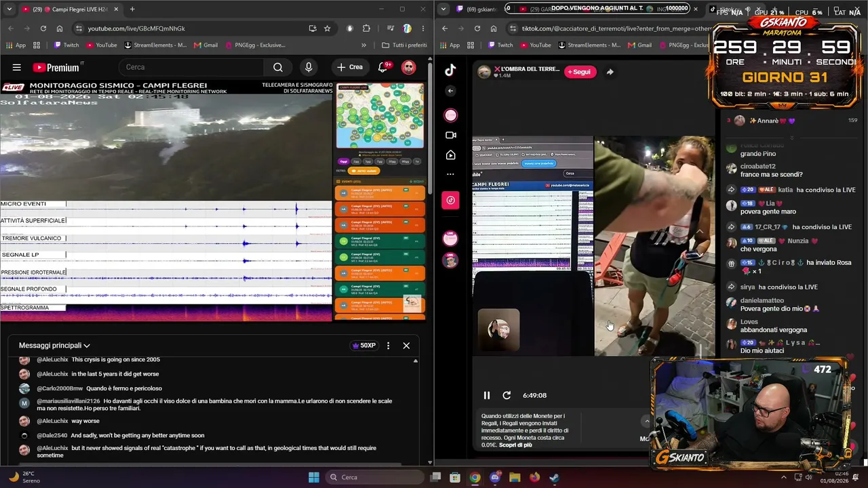868x488 pixels.
Task: Open YouTube notifications bell
Action: click(x=383, y=67)
